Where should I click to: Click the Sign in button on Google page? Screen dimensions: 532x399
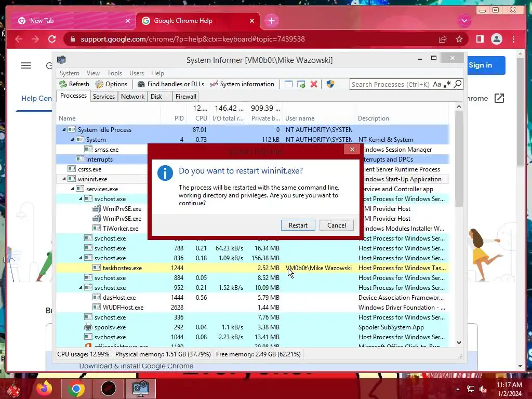486,65
